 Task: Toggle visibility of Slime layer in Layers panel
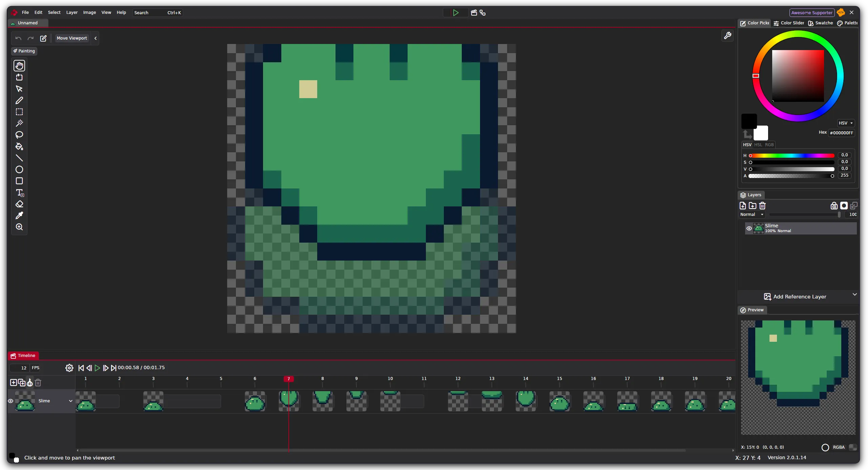(749, 228)
